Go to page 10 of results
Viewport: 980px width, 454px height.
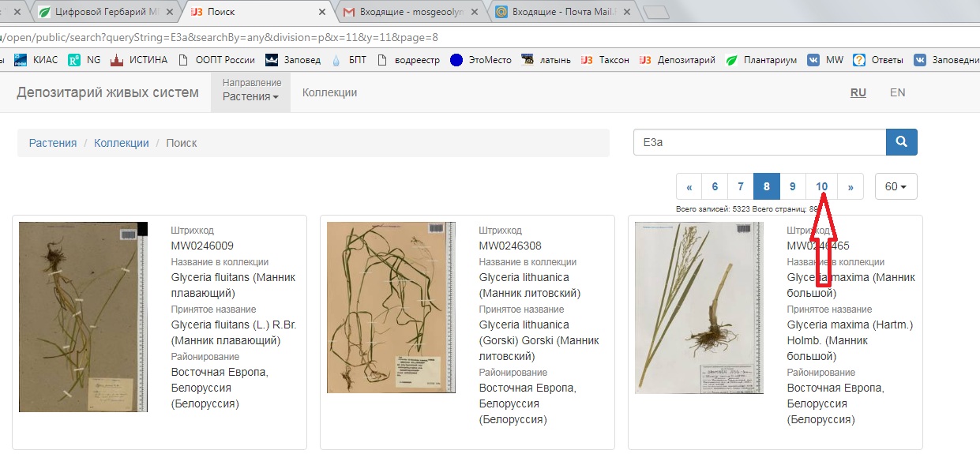(x=821, y=187)
